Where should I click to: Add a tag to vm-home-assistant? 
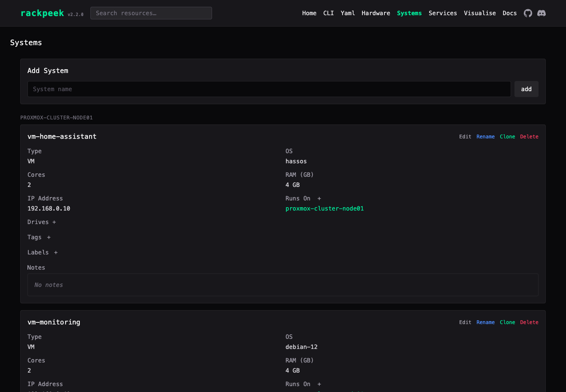pyautogui.click(x=49, y=237)
